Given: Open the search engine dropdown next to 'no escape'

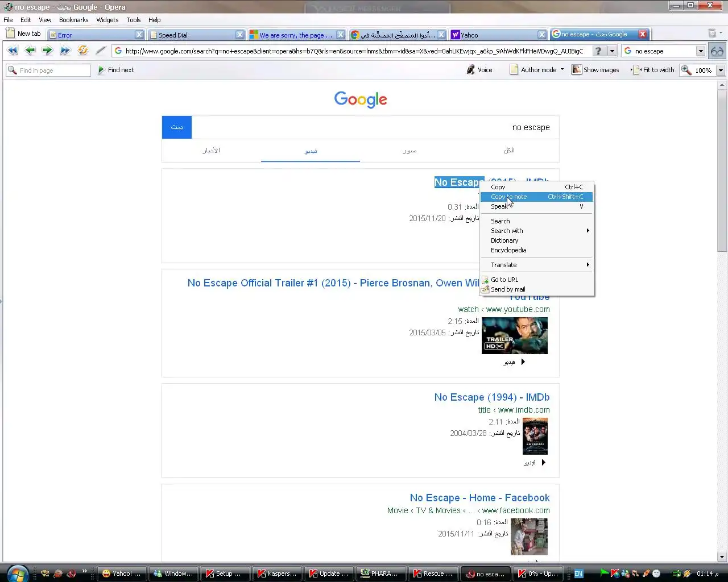Looking at the screenshot, I should (x=701, y=51).
